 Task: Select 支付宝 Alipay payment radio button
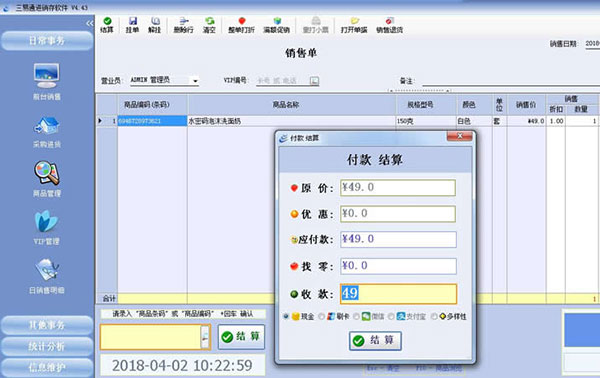(x=391, y=316)
